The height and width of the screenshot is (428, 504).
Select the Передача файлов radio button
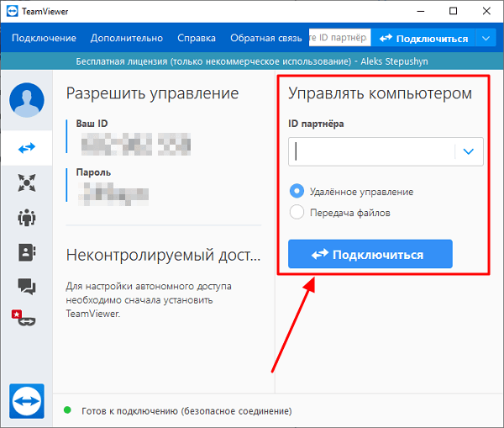pos(297,213)
